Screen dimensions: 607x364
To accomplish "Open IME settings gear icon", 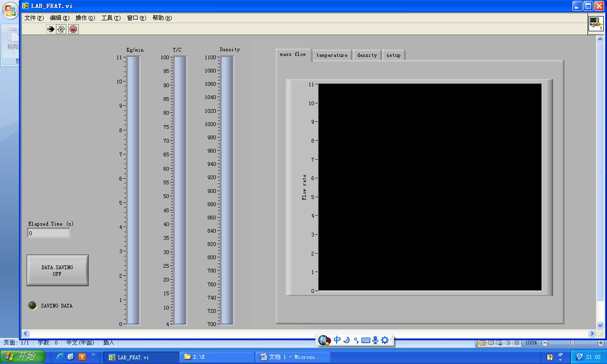I will pyautogui.click(x=385, y=340).
